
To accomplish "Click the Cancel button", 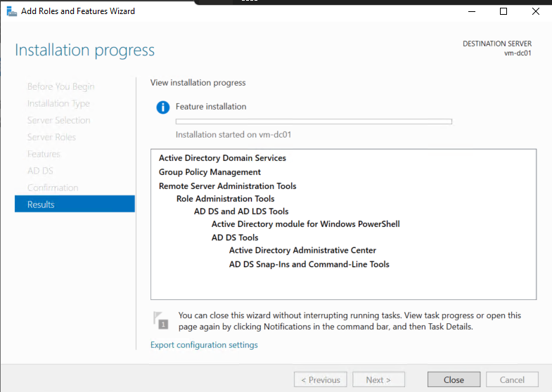I will pos(512,380).
